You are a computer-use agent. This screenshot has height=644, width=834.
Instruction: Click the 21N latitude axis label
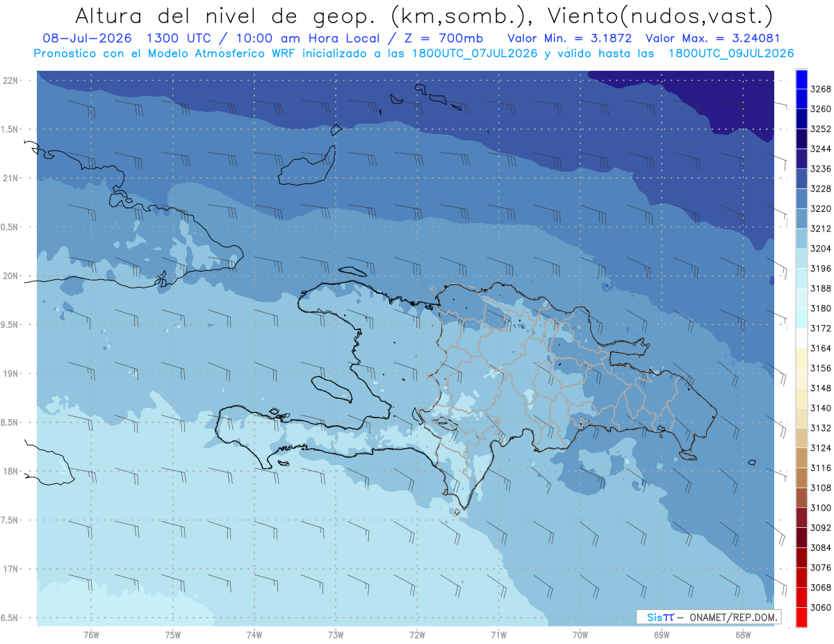pos(10,179)
